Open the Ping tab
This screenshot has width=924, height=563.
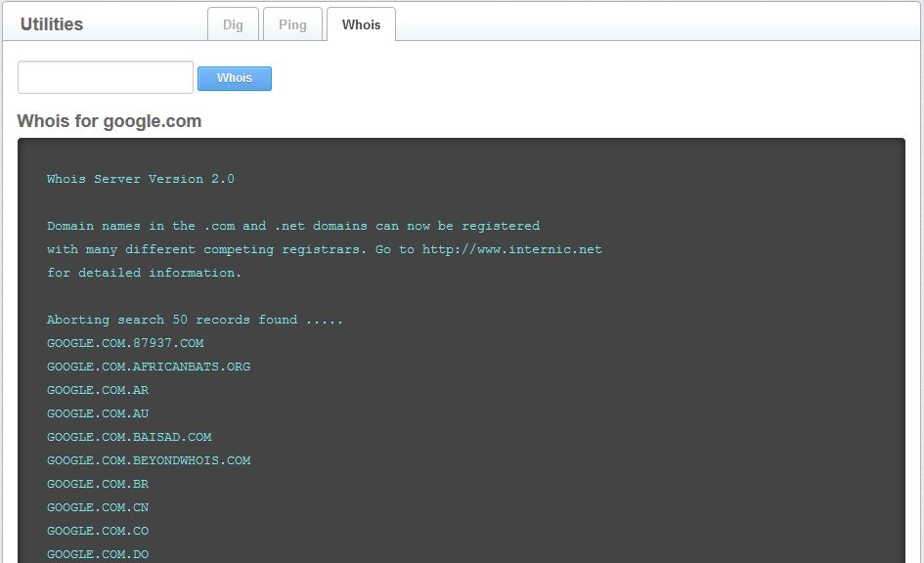[x=292, y=24]
